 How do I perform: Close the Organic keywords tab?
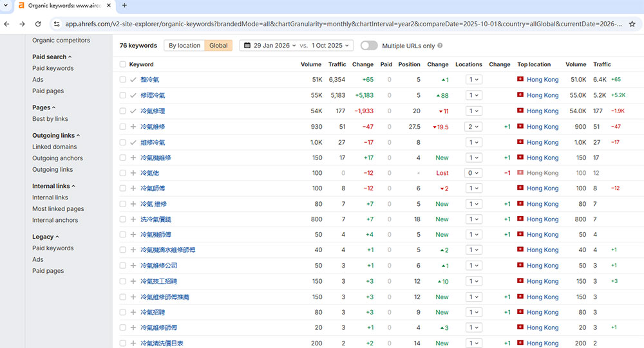pos(108,5)
